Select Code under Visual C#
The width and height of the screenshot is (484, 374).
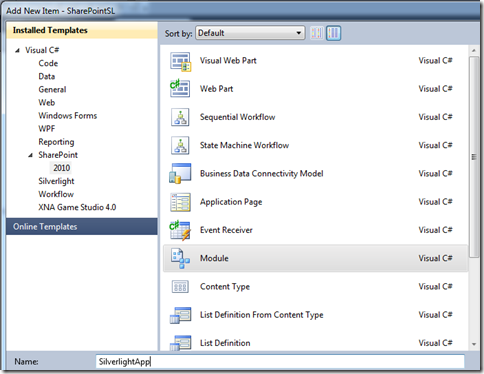click(48, 63)
